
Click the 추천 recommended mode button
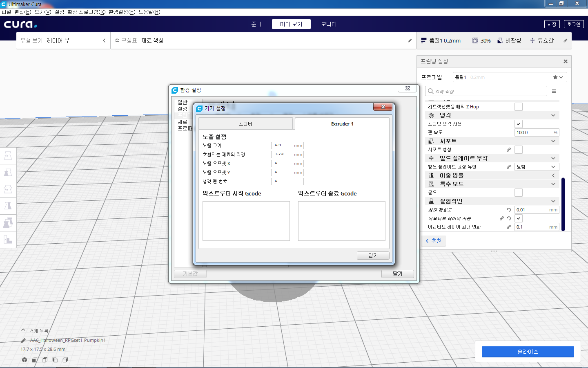pyautogui.click(x=433, y=241)
